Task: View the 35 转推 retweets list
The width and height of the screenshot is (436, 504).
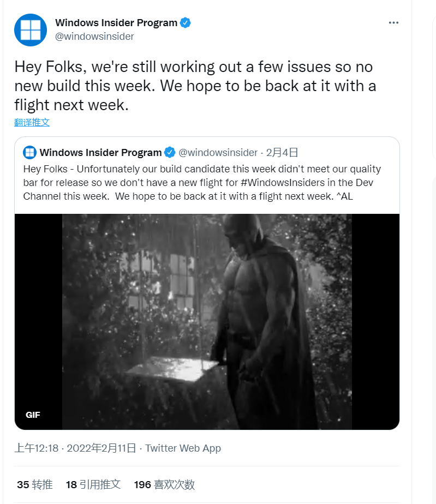Action: click(x=35, y=484)
